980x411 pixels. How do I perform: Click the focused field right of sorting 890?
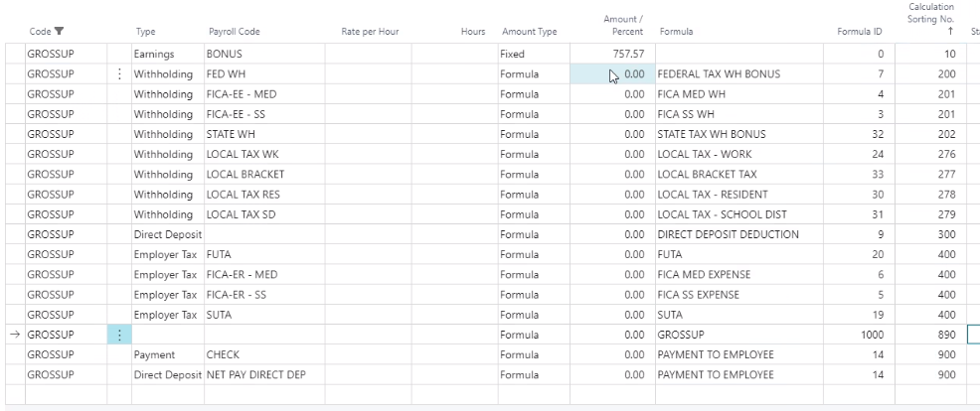tap(974, 335)
